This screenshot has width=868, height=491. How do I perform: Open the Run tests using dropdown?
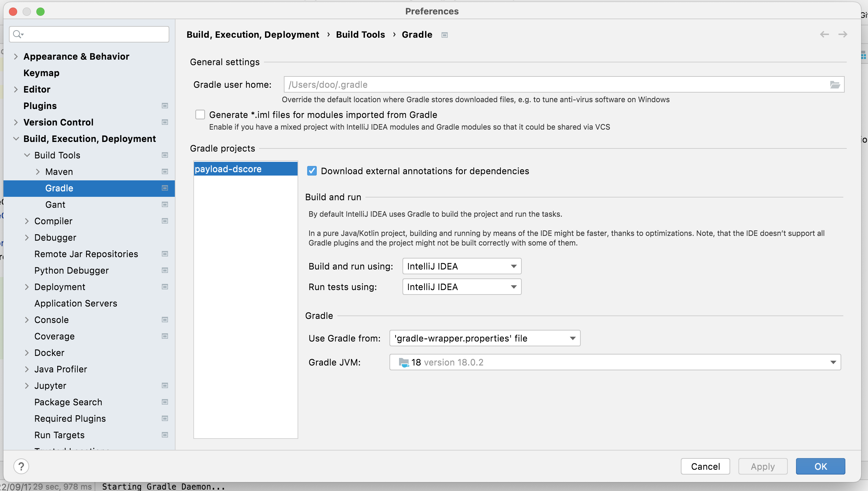[462, 287]
